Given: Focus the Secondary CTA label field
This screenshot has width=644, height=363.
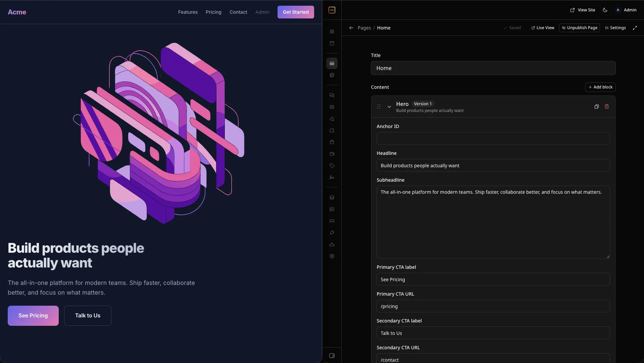Looking at the screenshot, I should [x=493, y=333].
